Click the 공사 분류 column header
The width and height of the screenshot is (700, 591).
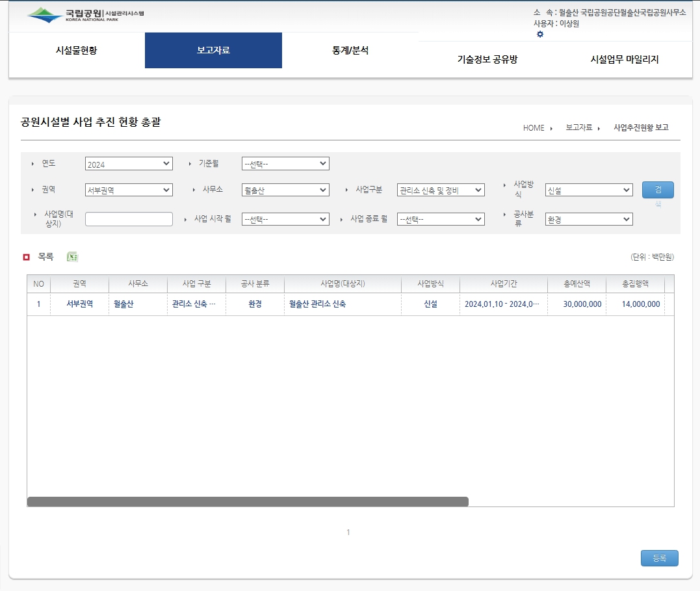(x=255, y=283)
